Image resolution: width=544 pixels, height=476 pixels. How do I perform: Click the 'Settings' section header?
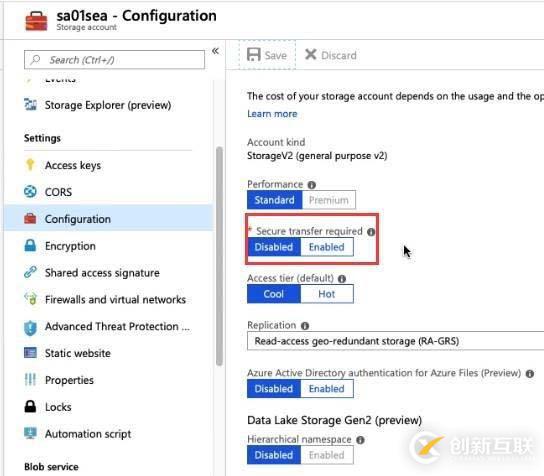(42, 138)
